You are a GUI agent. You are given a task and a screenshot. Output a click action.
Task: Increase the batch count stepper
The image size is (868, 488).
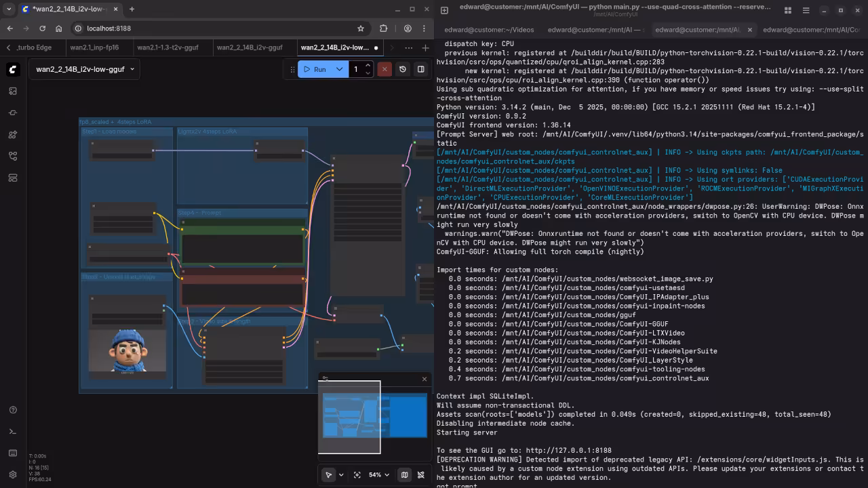tap(368, 66)
